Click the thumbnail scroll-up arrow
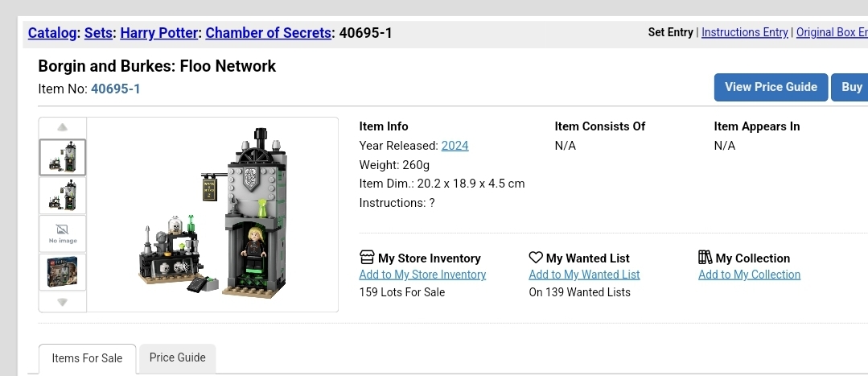The height and width of the screenshot is (376, 868). pyautogui.click(x=63, y=127)
